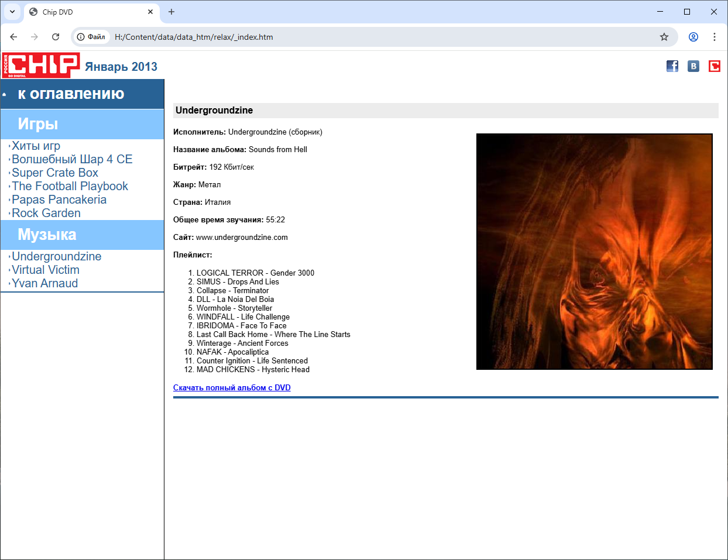728x560 pixels.
Task: Click the Январь 2013 issue title
Action: (121, 67)
